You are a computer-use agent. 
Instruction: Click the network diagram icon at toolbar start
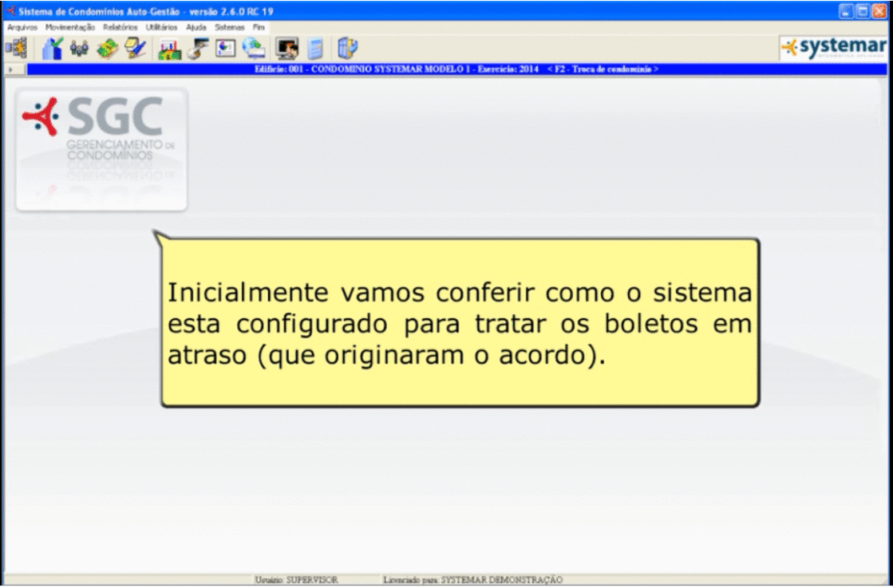point(16,49)
